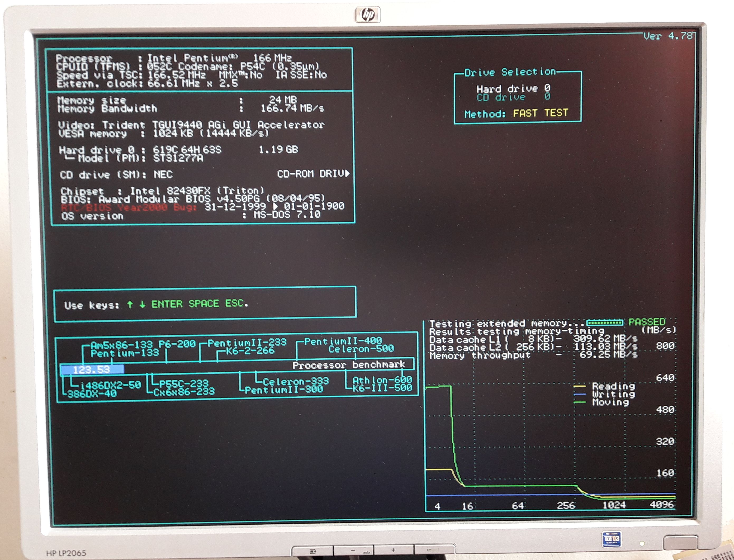The width and height of the screenshot is (734, 560).
Task: Click the 1024 graph axis label
Action: [614, 505]
